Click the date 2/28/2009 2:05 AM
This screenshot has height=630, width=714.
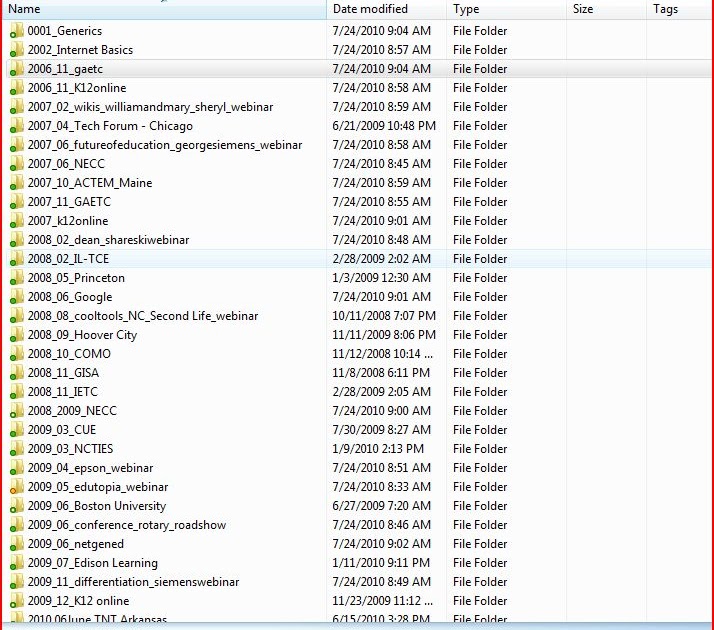(x=382, y=392)
